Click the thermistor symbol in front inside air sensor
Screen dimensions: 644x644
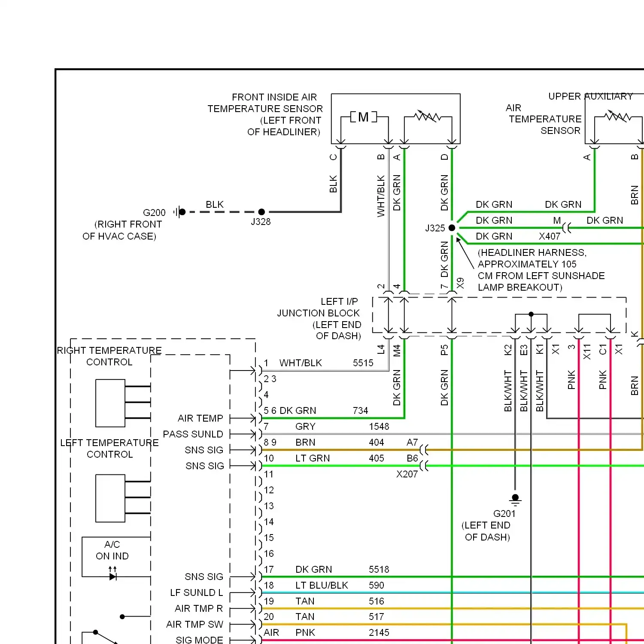[x=428, y=116]
